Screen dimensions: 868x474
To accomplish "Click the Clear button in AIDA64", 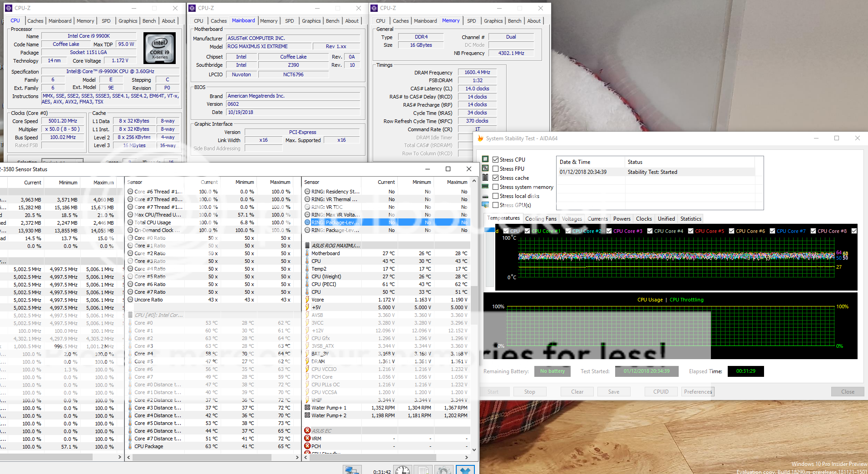I will click(577, 392).
